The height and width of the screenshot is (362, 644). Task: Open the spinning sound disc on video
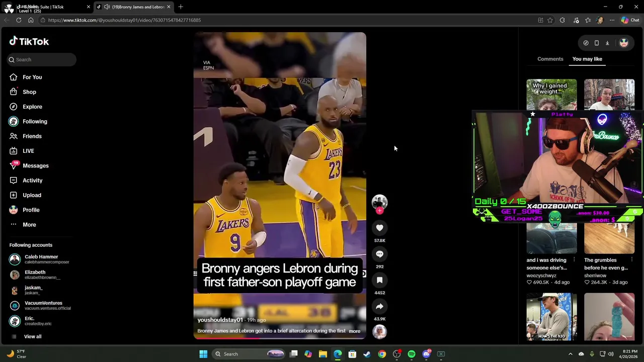click(379, 332)
